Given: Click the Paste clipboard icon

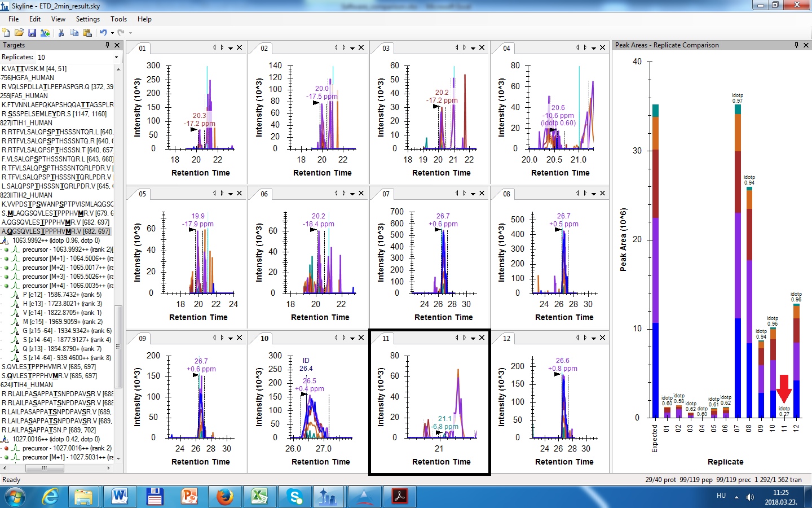Looking at the screenshot, I should (87, 33).
